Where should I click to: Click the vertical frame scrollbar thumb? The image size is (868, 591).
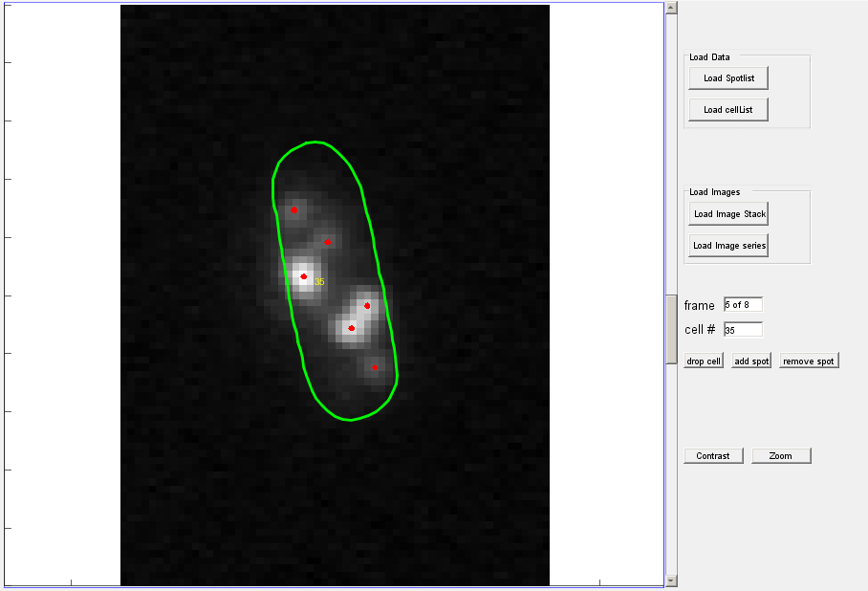pyautogui.click(x=671, y=330)
